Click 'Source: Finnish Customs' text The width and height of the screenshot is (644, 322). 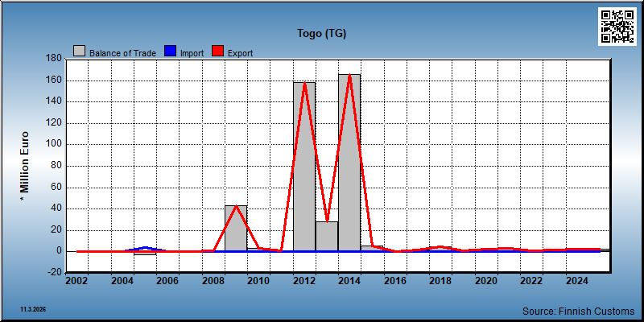pos(578,311)
